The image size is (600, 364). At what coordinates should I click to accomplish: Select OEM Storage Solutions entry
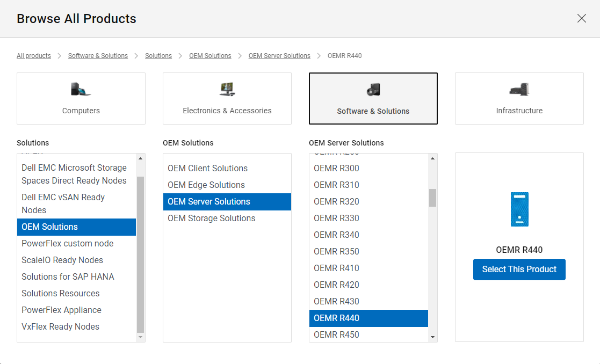coord(227,219)
